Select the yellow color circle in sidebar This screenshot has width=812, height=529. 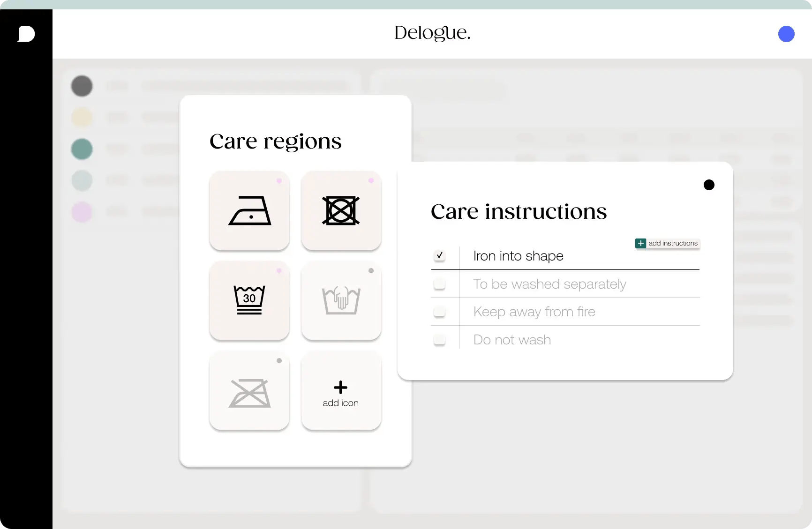point(82,117)
